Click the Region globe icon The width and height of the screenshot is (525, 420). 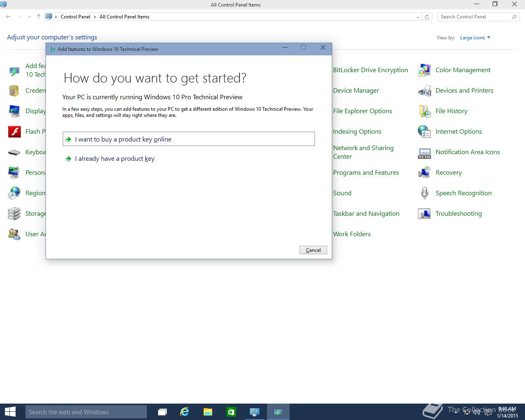pyautogui.click(x=14, y=193)
